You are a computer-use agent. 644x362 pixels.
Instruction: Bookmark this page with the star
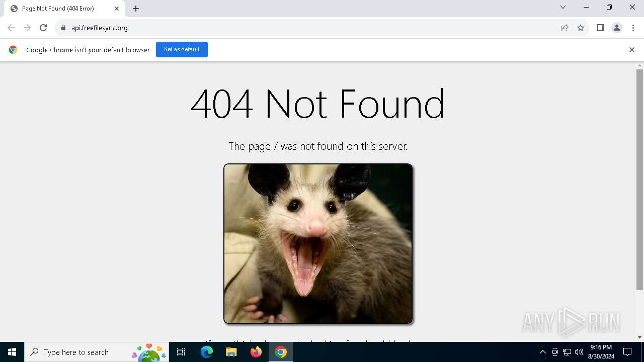point(581,28)
